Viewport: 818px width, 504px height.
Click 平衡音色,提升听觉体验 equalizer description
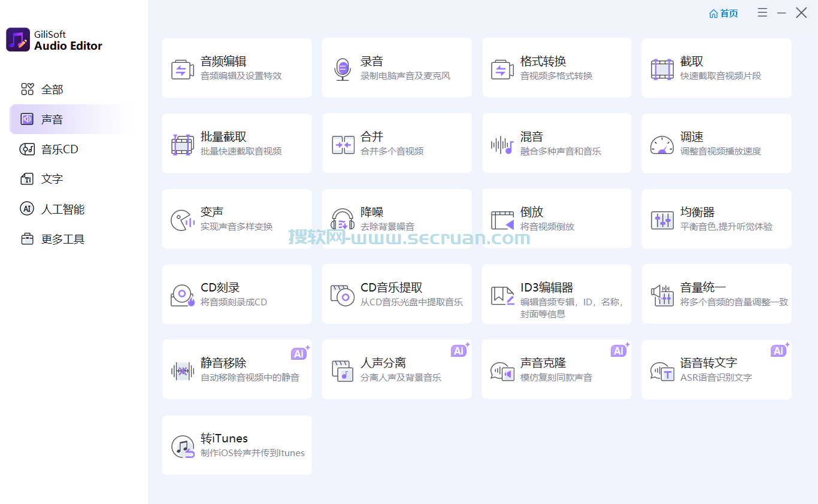pyautogui.click(x=726, y=227)
